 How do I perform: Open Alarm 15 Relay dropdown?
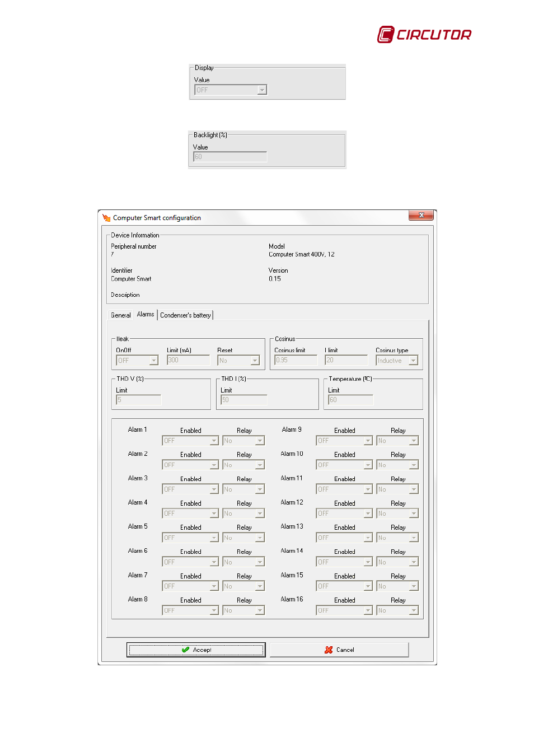[397, 586]
